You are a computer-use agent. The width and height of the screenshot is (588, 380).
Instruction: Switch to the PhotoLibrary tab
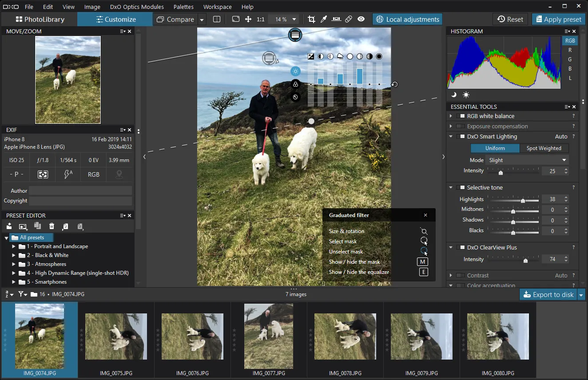point(40,20)
